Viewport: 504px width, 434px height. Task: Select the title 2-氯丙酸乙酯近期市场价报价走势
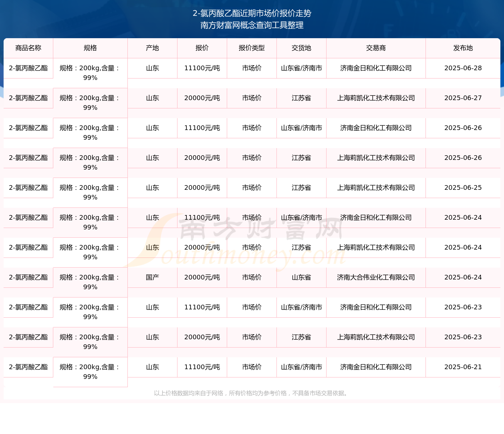[252, 13]
